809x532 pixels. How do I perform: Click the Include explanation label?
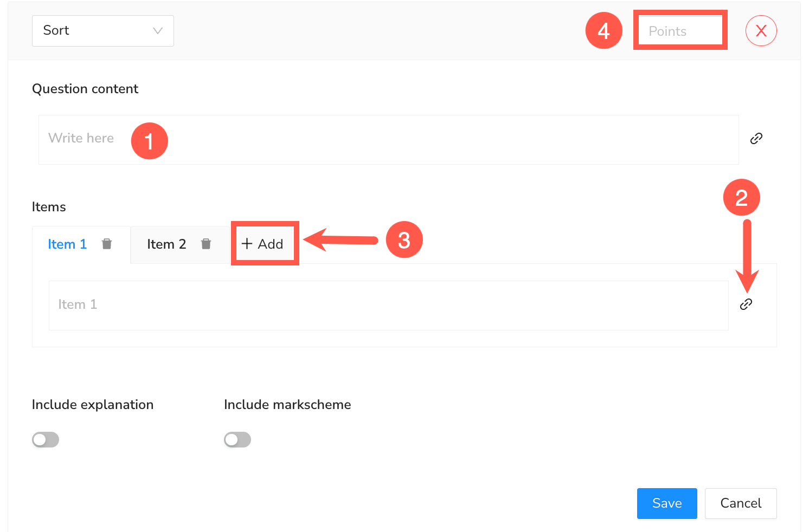tap(93, 405)
